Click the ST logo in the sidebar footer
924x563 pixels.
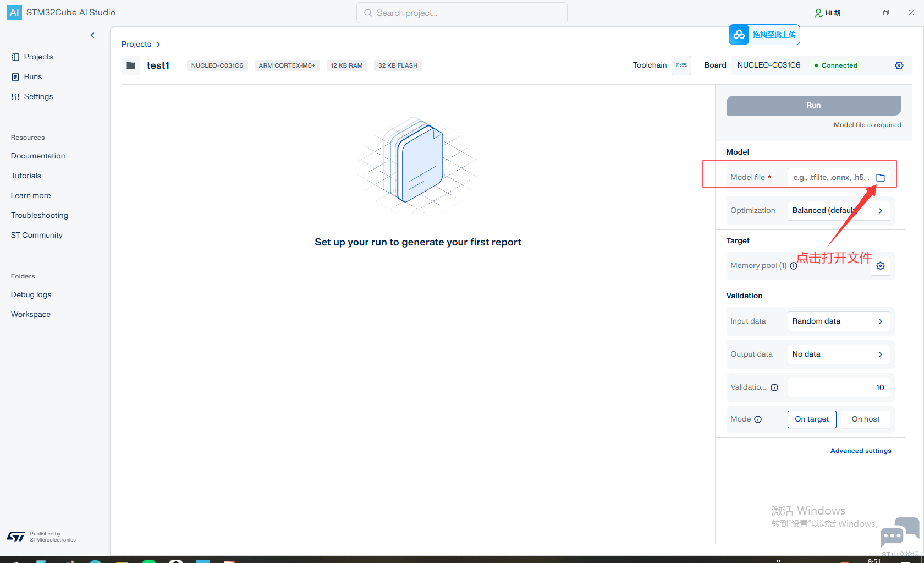pos(16,537)
